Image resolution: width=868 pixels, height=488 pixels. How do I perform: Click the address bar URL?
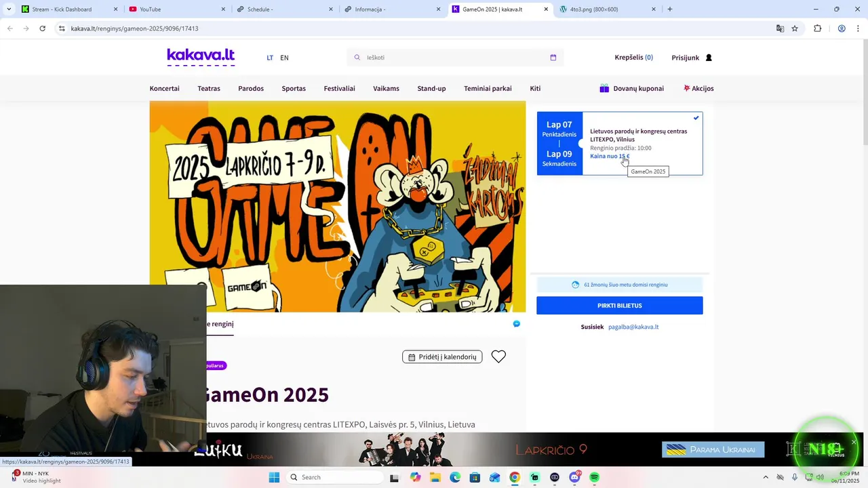tap(134, 28)
